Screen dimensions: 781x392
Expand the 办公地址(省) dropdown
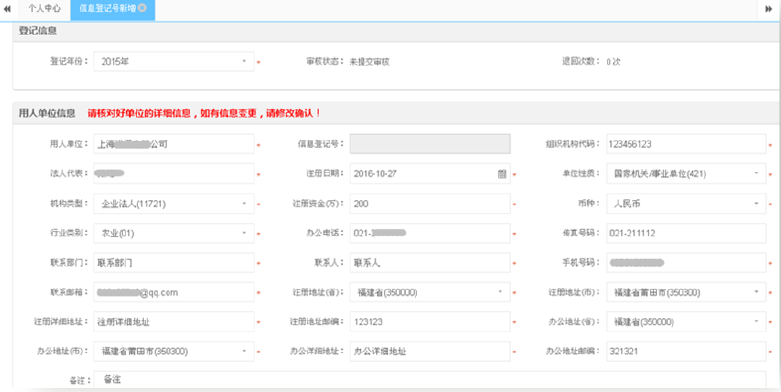[x=686, y=322]
